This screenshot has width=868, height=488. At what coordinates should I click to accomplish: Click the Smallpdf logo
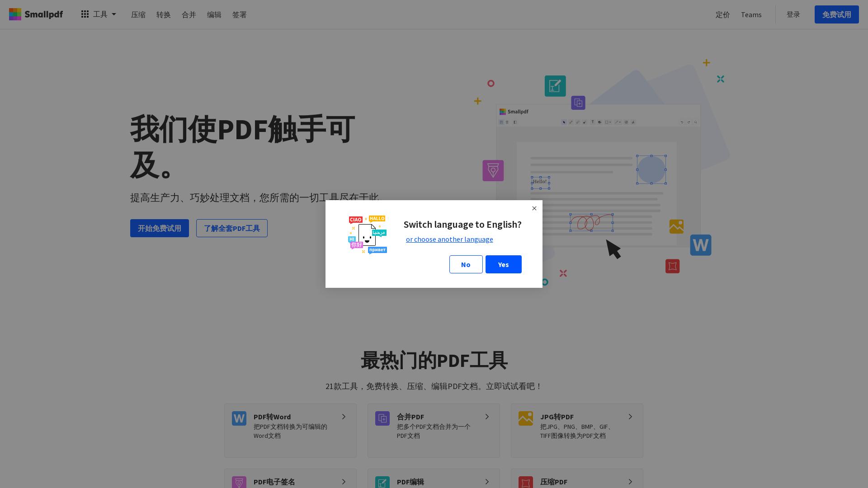pyautogui.click(x=36, y=14)
